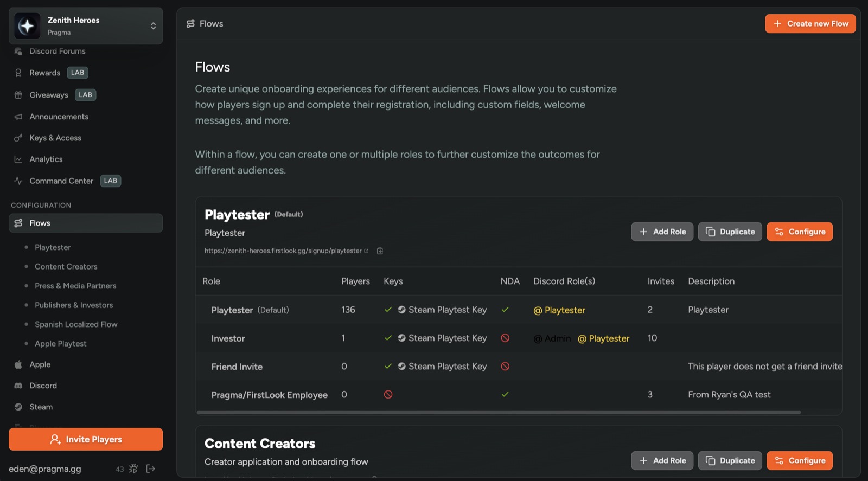The height and width of the screenshot is (481, 868).
Task: Click Create new Flow button
Action: [810, 24]
